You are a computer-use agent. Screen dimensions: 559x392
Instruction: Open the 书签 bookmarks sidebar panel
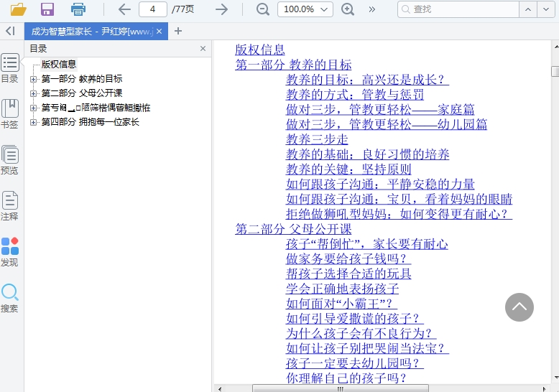click(x=10, y=114)
